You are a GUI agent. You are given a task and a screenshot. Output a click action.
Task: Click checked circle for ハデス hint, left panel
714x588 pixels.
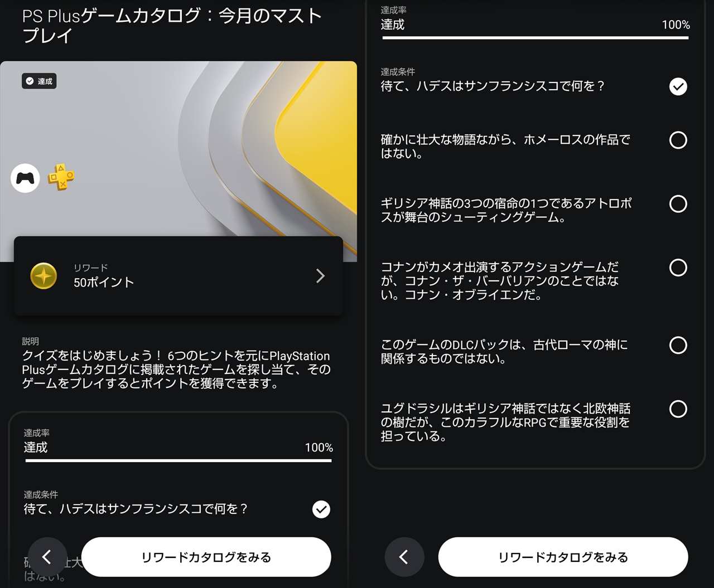pos(321,509)
